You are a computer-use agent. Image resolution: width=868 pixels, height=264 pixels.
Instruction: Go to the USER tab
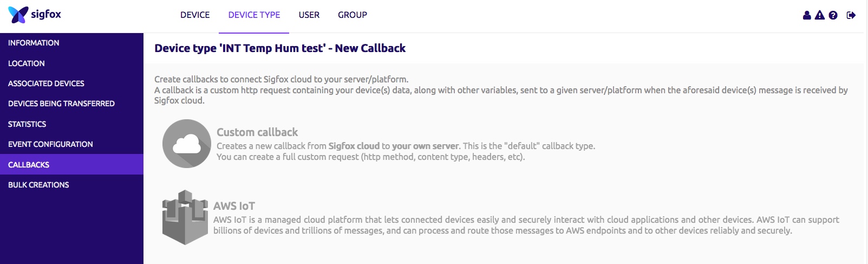(309, 15)
